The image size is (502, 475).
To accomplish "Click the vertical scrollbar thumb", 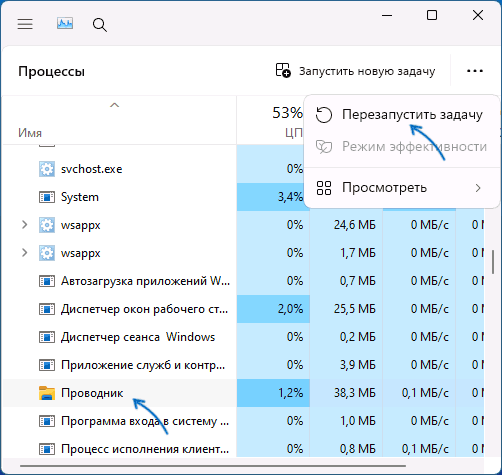I will pos(493,261).
